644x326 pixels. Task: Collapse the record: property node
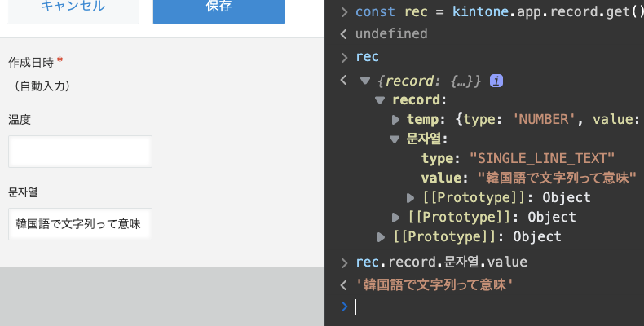click(380, 99)
